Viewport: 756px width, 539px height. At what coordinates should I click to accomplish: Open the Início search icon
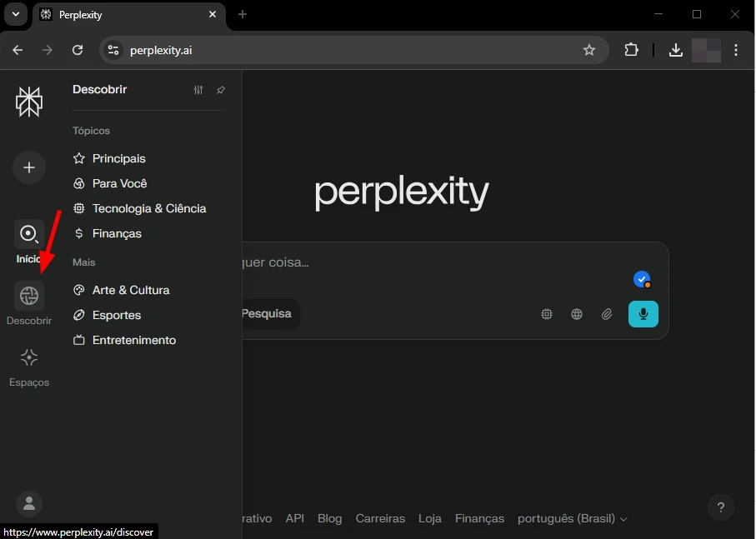(29, 233)
